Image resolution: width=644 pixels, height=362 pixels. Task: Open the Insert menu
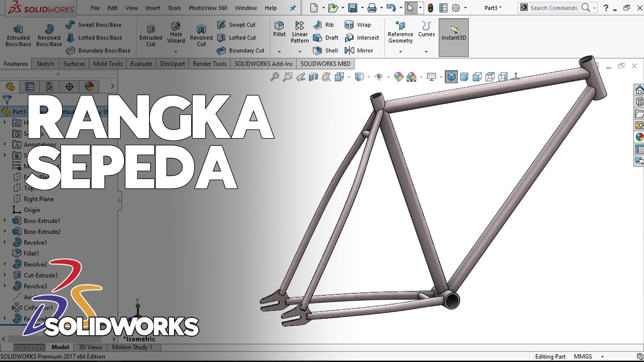click(x=153, y=8)
